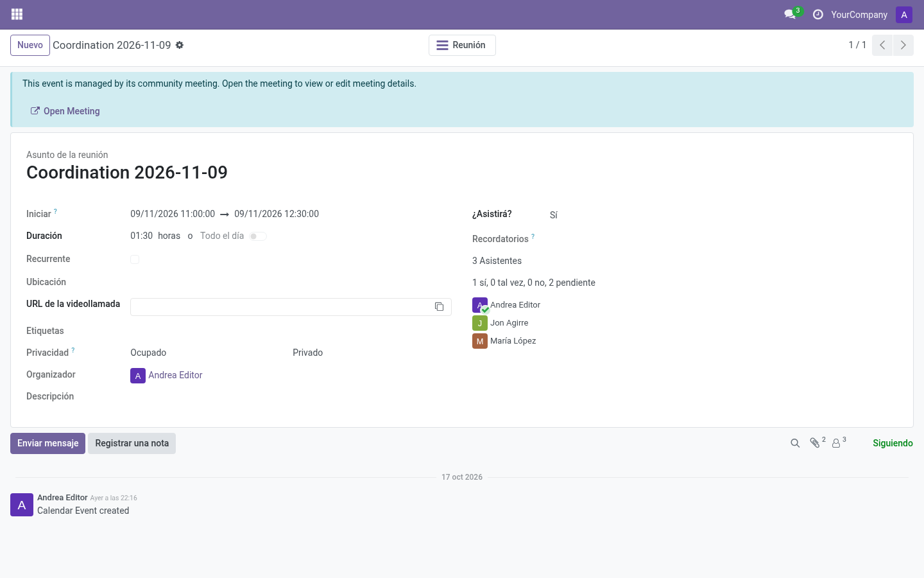Viewport: 924px width, 578px height.
Task: Show the followers list icon
Action: pos(836,443)
